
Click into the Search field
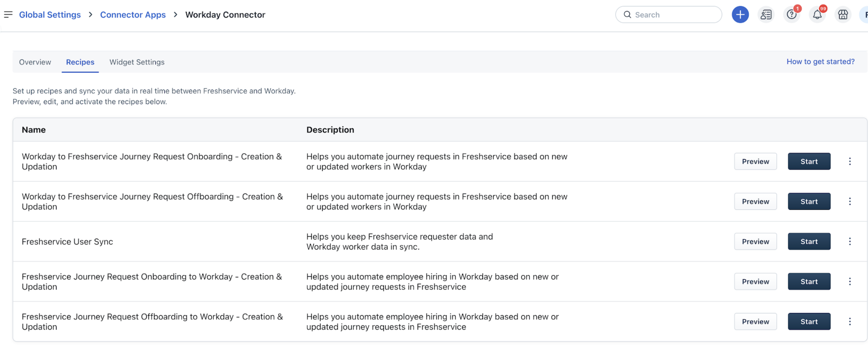[668, 14]
